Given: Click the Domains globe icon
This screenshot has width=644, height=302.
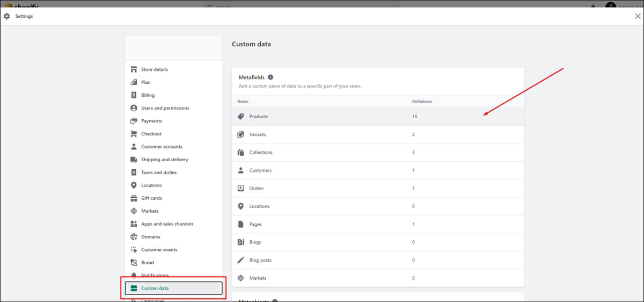Looking at the screenshot, I should coord(134,237).
